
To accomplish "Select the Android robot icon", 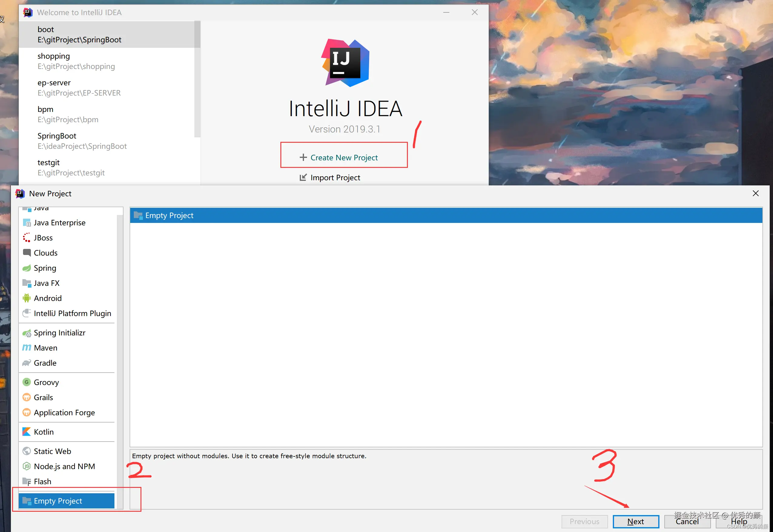I will pyautogui.click(x=26, y=298).
